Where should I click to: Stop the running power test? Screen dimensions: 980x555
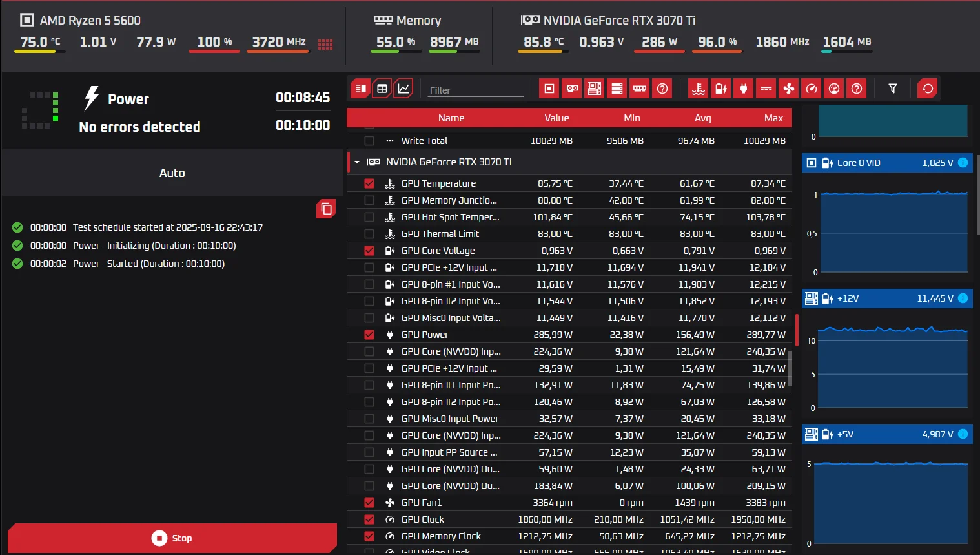[172, 538]
